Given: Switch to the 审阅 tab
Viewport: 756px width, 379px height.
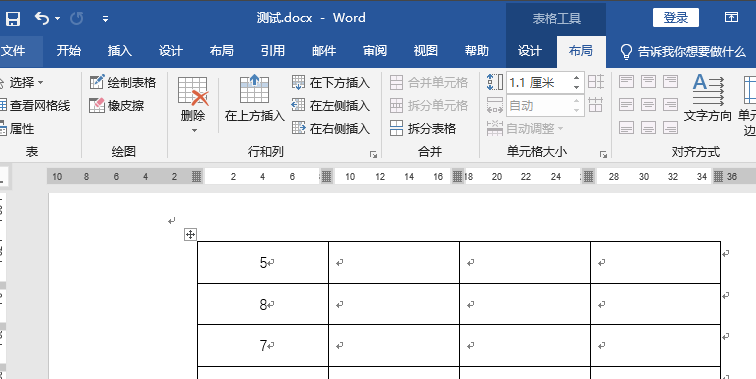Looking at the screenshot, I should [375, 51].
